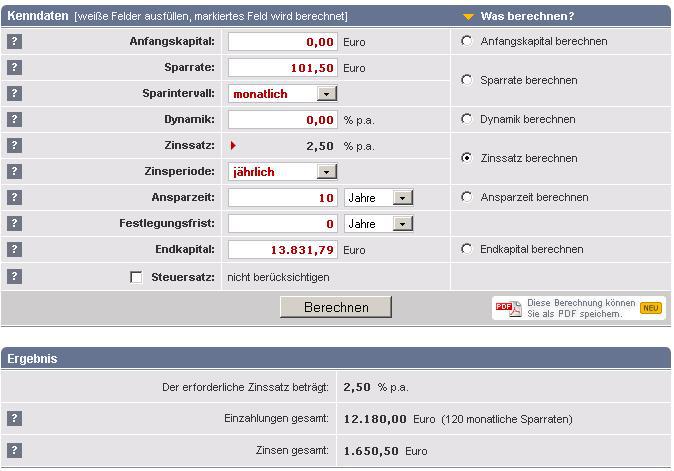
Task: Click nicht berücksichtigen text
Action: (x=278, y=278)
